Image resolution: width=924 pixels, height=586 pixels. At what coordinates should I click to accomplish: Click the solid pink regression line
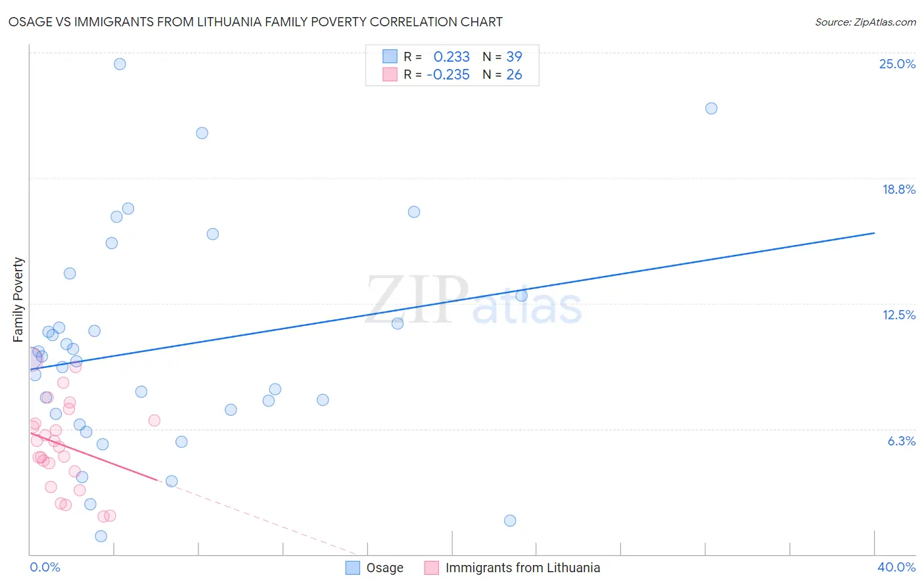pyautogui.click(x=93, y=456)
